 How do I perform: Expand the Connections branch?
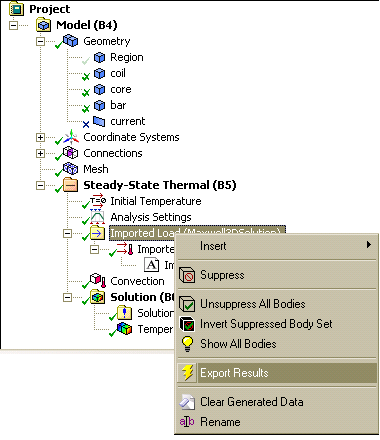click(40, 153)
